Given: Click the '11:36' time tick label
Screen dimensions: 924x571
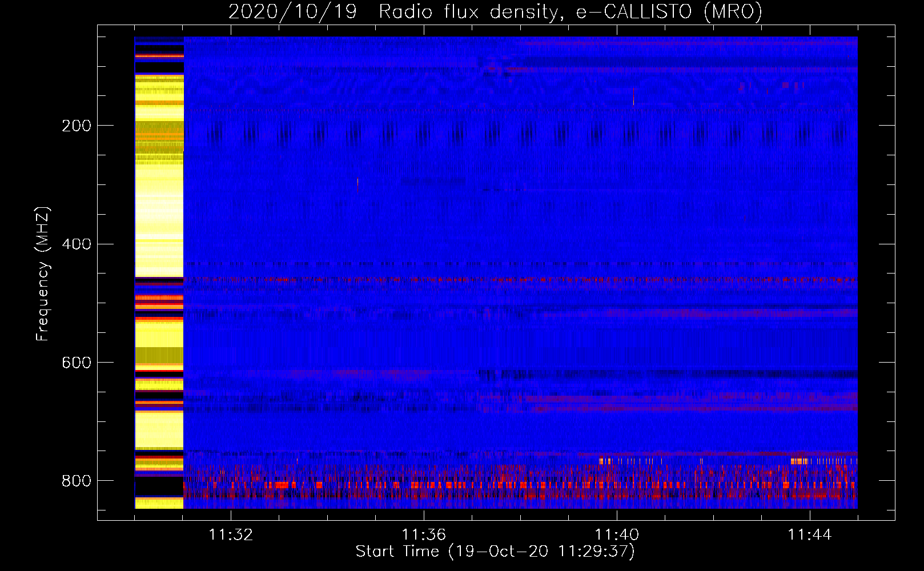Looking at the screenshot, I should [x=424, y=535].
